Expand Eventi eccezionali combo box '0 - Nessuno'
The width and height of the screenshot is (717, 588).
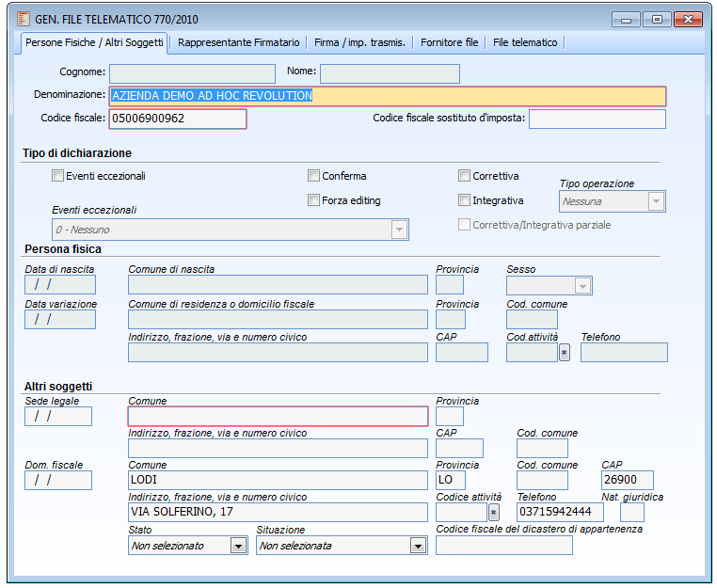(399, 230)
